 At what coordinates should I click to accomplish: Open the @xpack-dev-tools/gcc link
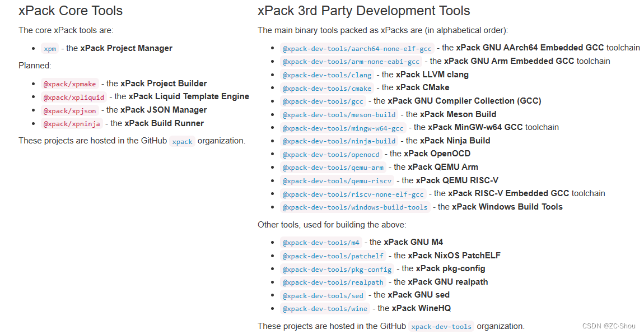click(x=323, y=101)
